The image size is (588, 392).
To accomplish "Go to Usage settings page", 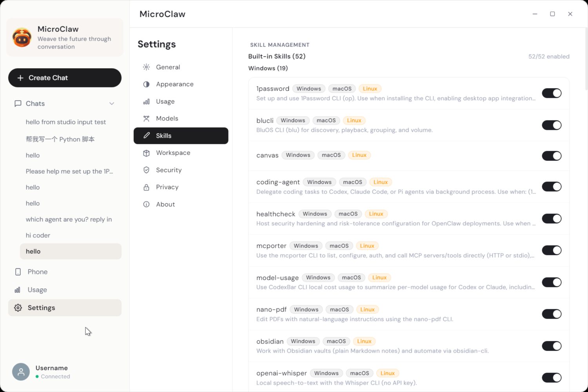I will click(181, 102).
